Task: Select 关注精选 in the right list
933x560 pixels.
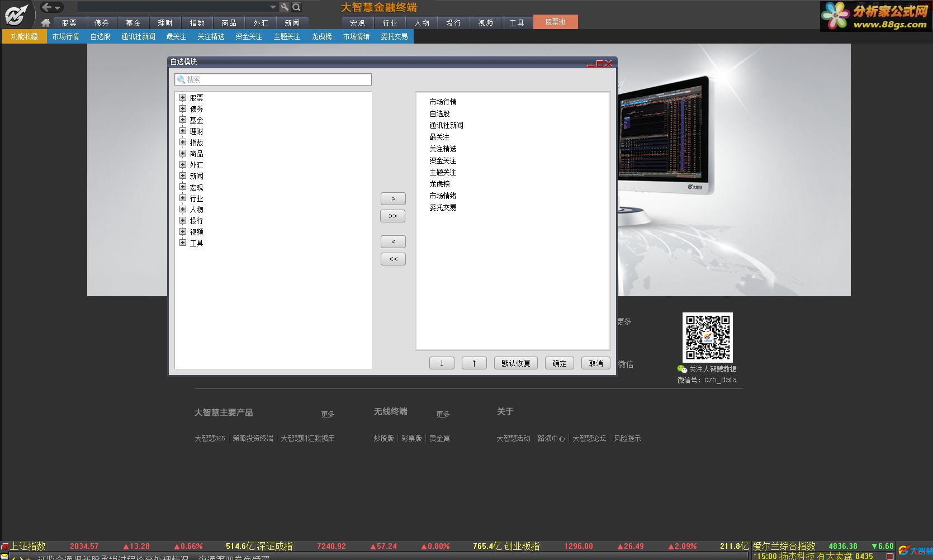Action: coord(443,149)
